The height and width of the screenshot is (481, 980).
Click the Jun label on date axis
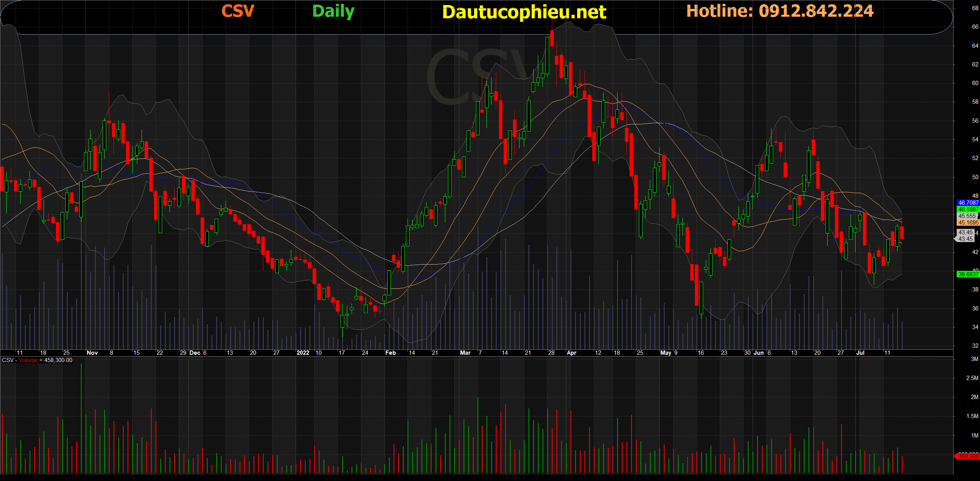pyautogui.click(x=759, y=353)
